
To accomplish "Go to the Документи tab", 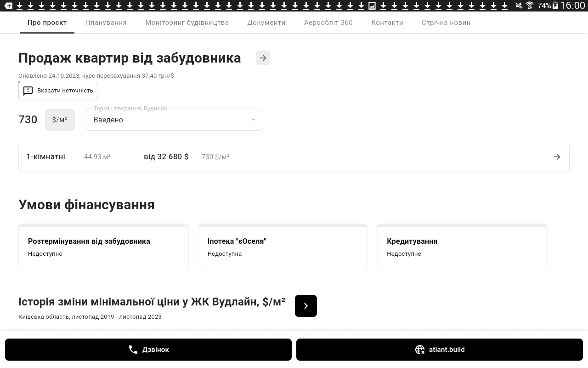I will pos(266,23).
